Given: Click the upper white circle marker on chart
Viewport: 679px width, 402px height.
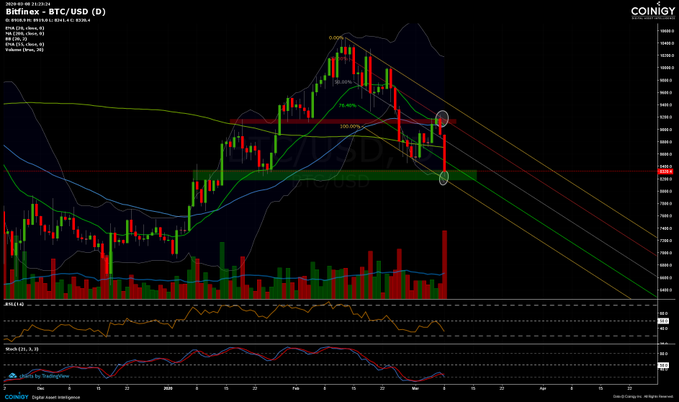Looking at the screenshot, I should tap(441, 119).
